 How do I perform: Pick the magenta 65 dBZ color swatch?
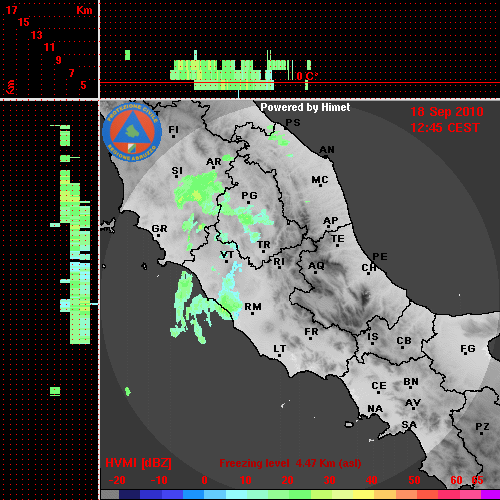(490, 494)
